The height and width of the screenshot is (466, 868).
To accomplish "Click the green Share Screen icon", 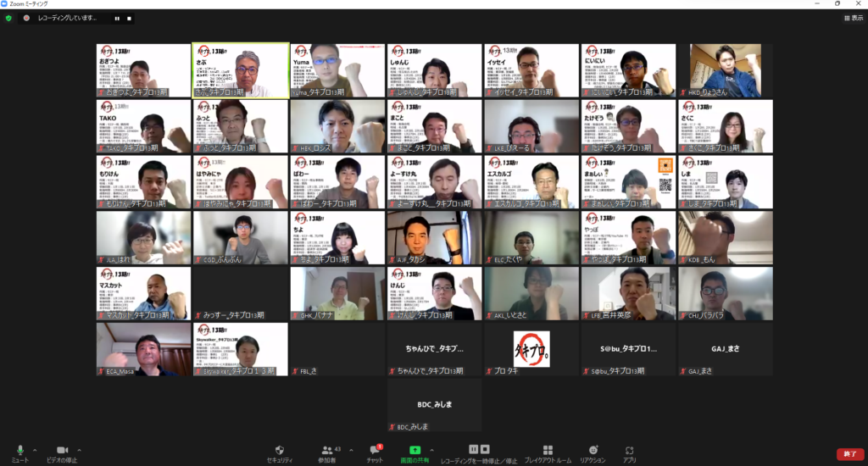I will [415, 450].
